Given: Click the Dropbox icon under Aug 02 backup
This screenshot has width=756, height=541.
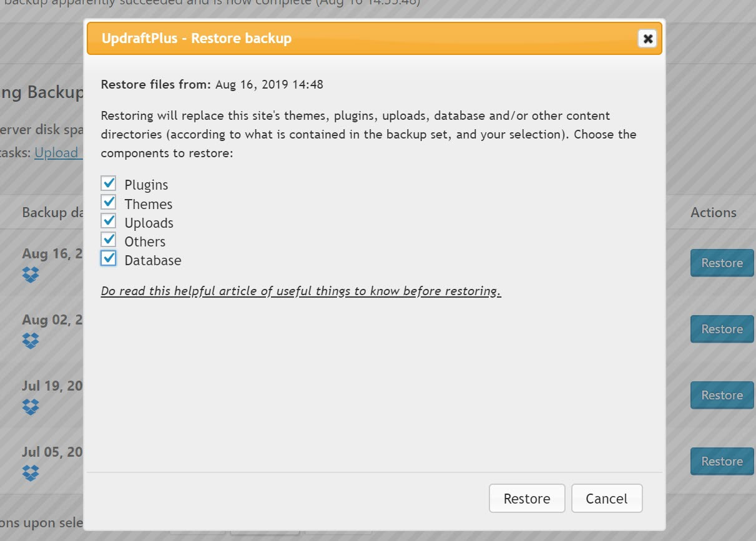Looking at the screenshot, I should pyautogui.click(x=30, y=341).
